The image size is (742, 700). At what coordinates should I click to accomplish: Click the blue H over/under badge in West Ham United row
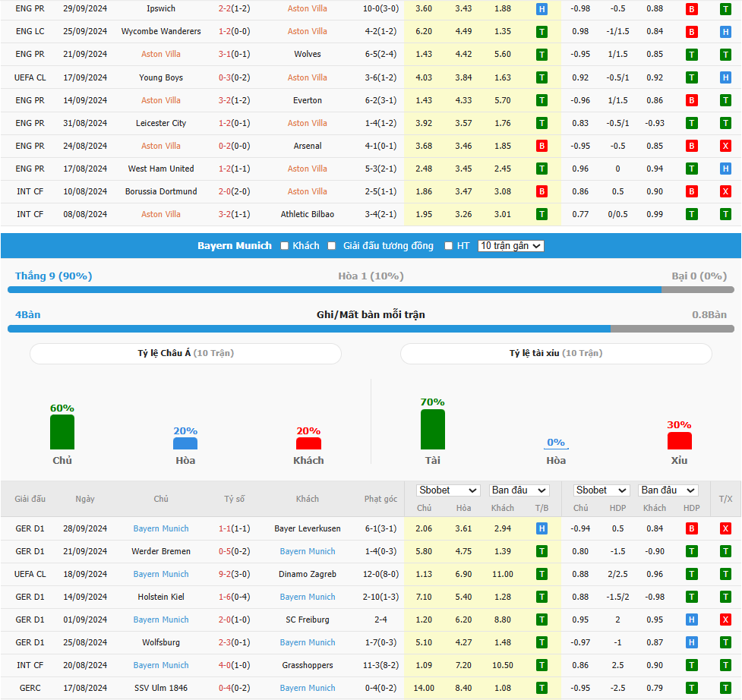pyautogui.click(x=725, y=169)
